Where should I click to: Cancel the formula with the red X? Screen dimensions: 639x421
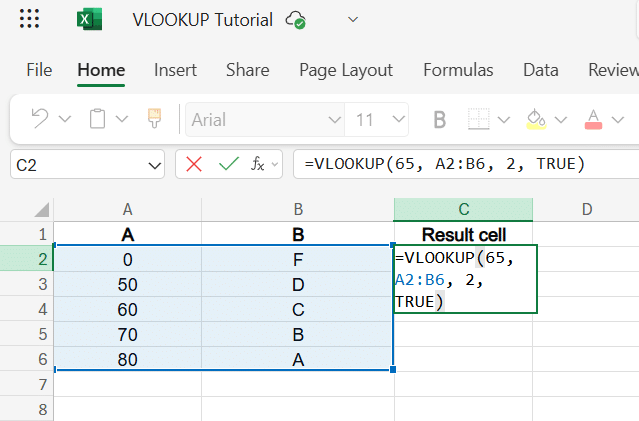click(194, 164)
